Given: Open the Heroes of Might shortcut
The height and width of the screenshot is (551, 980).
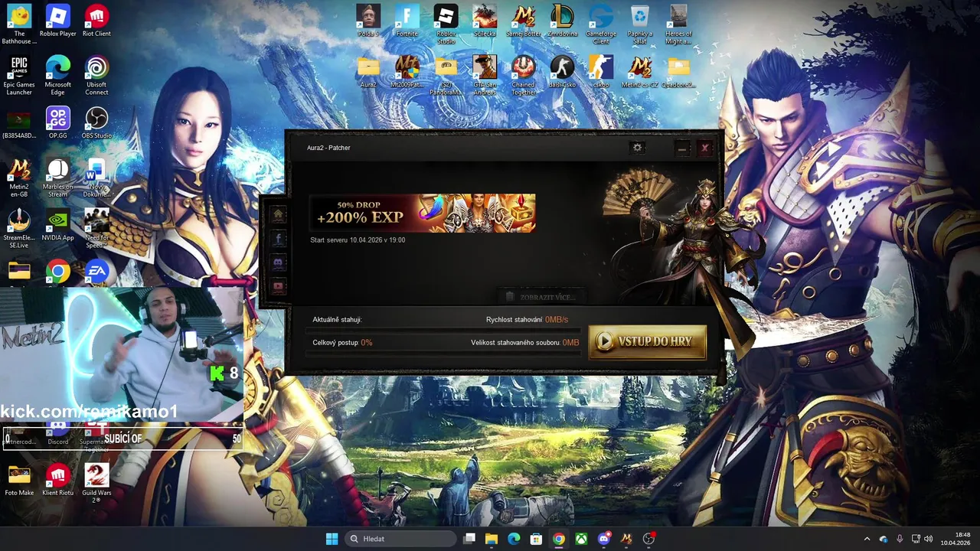Looking at the screenshot, I should [x=678, y=24].
